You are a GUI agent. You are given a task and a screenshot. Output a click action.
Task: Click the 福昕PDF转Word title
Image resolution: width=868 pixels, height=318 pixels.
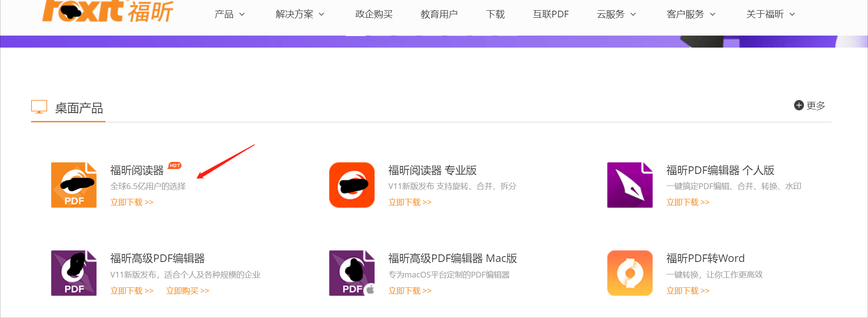(x=705, y=258)
